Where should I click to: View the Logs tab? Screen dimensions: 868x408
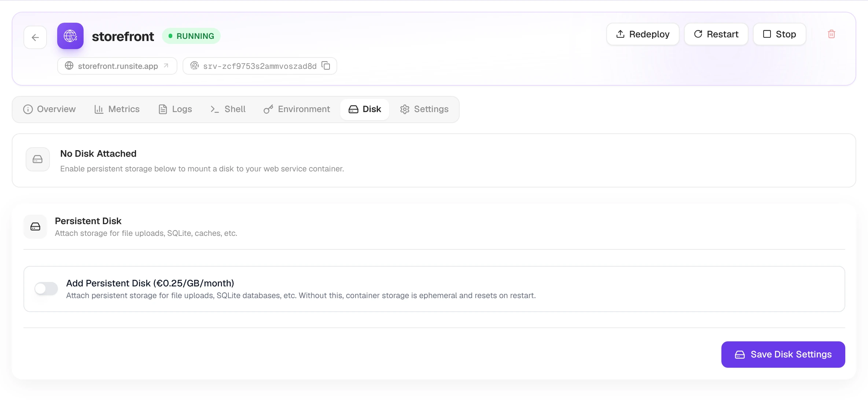click(175, 109)
